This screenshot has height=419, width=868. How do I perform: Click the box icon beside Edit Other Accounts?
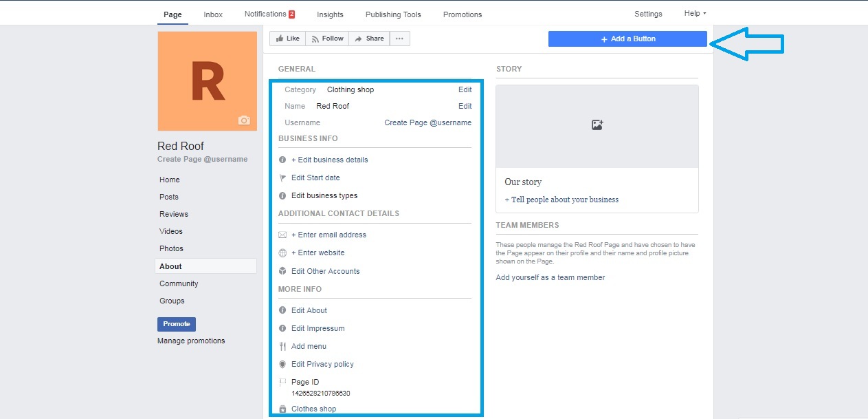point(282,271)
